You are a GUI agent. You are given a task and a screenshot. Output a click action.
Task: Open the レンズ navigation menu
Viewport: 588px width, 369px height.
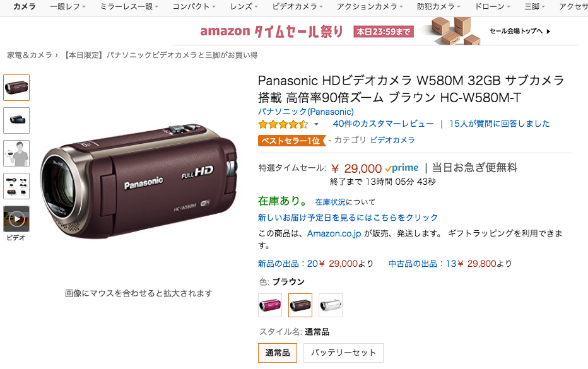pyautogui.click(x=244, y=7)
